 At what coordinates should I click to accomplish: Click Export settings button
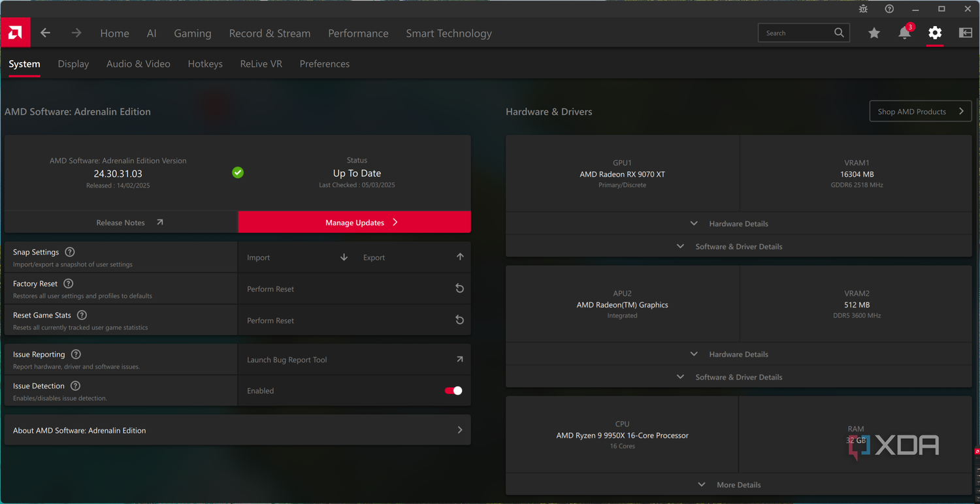click(x=413, y=257)
